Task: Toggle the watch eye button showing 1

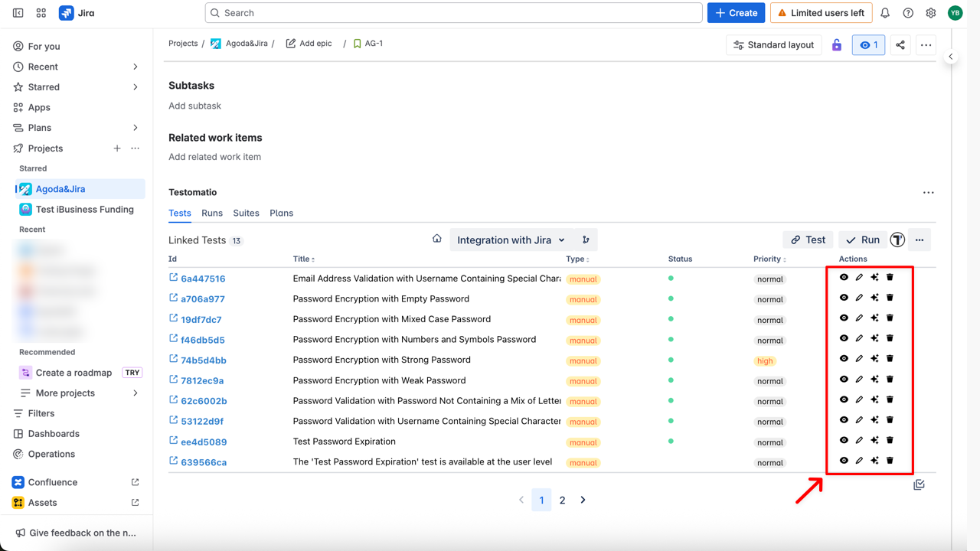Action: click(x=868, y=45)
